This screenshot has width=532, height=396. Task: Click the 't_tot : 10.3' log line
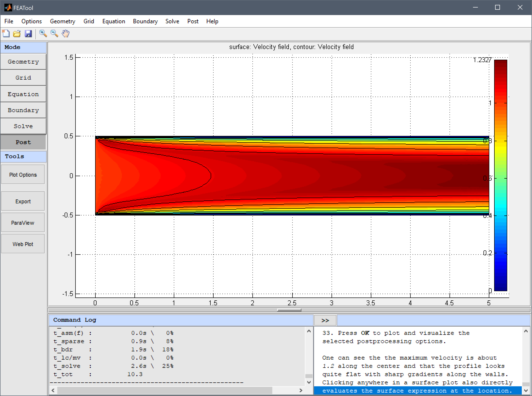coord(98,374)
